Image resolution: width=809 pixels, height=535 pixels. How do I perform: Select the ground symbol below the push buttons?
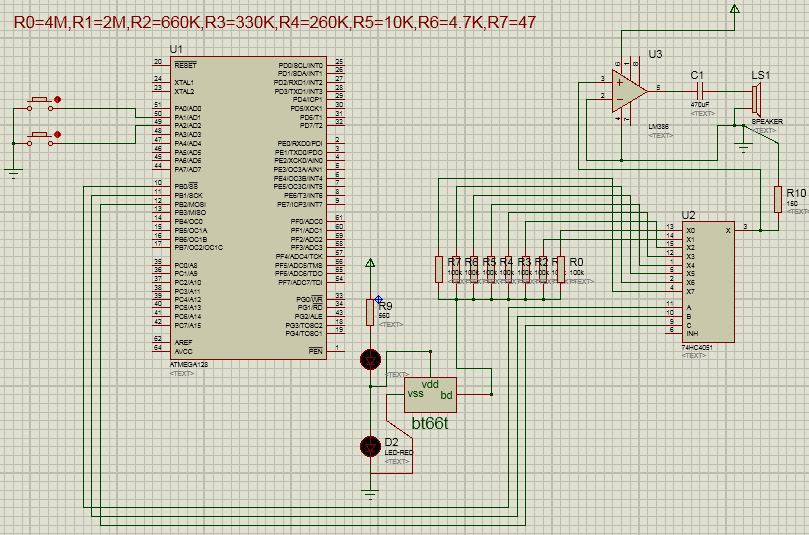point(13,173)
